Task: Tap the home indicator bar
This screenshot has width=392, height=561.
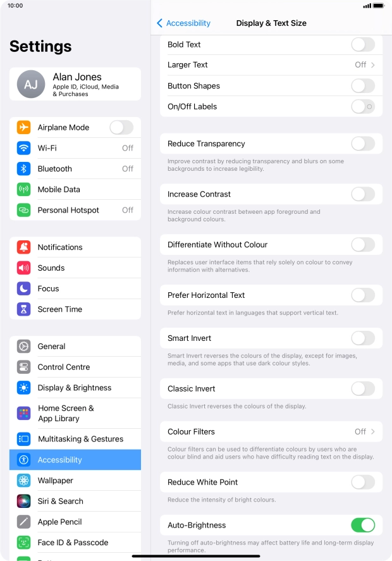Action: point(196,557)
